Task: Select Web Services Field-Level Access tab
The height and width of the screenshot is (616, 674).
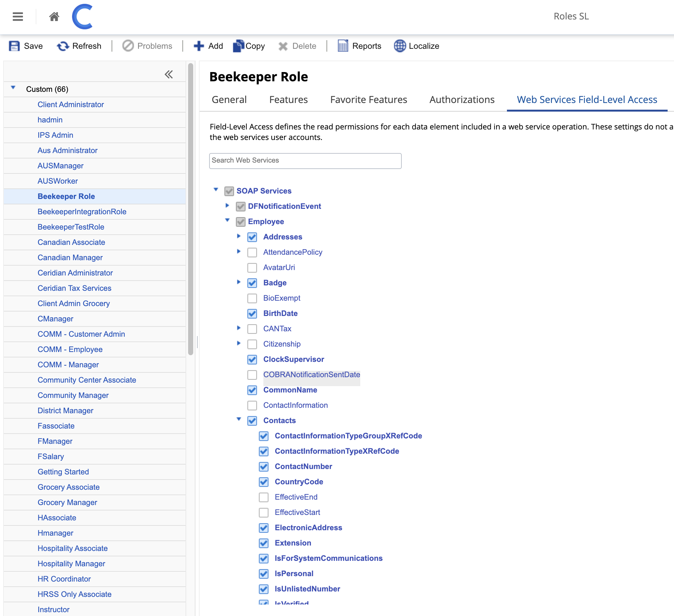Action: 587,100
